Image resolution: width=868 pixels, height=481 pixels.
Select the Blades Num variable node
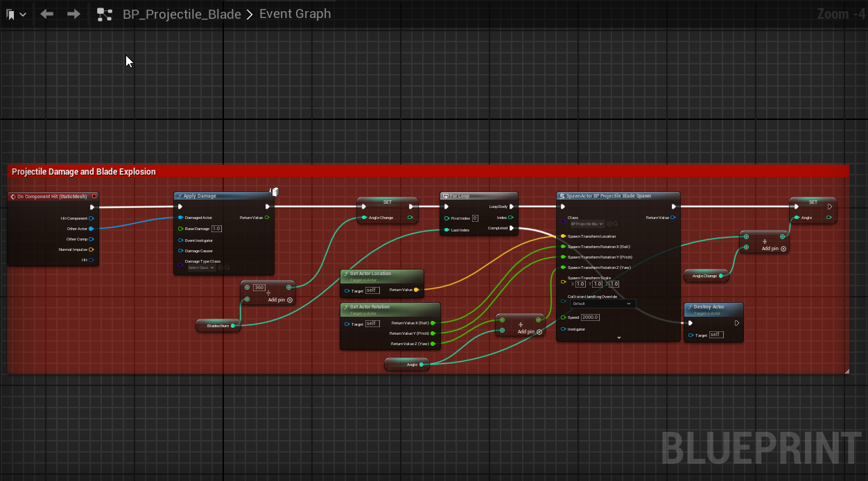tap(218, 325)
